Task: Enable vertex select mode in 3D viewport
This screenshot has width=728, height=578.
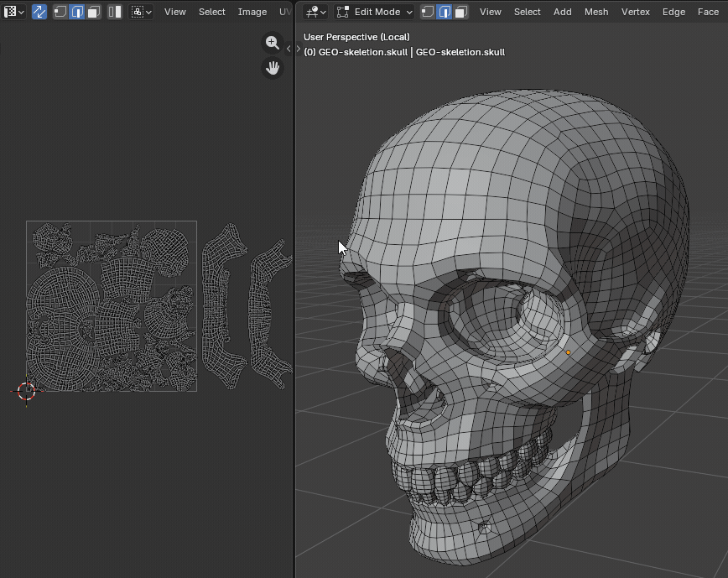Action: pos(428,12)
